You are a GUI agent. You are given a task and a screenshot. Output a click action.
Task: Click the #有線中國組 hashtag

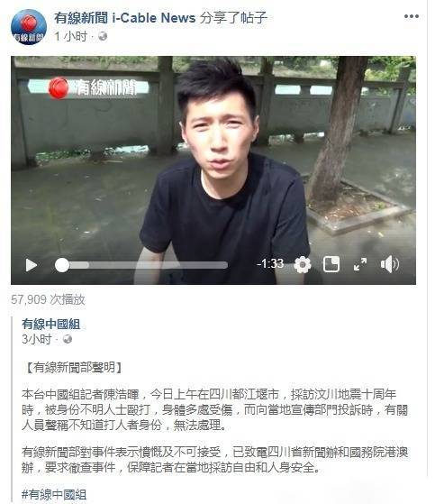(x=54, y=494)
